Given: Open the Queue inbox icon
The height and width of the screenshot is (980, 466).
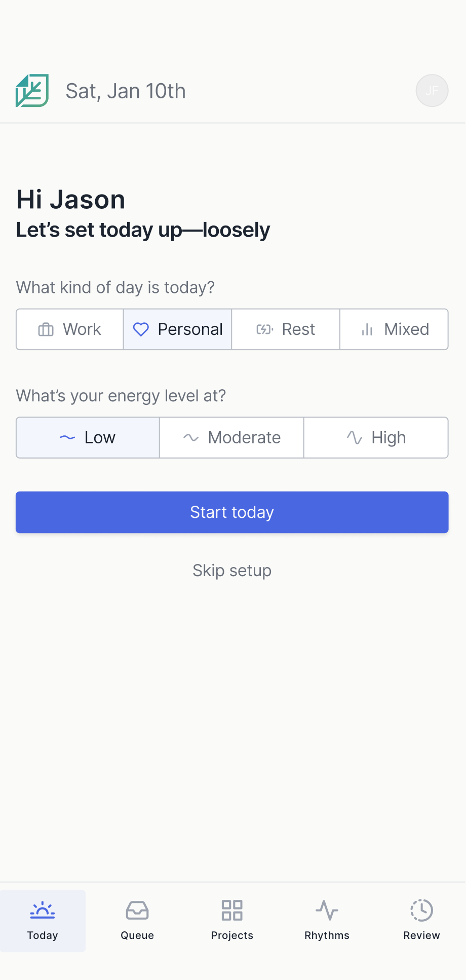Looking at the screenshot, I should click(137, 910).
